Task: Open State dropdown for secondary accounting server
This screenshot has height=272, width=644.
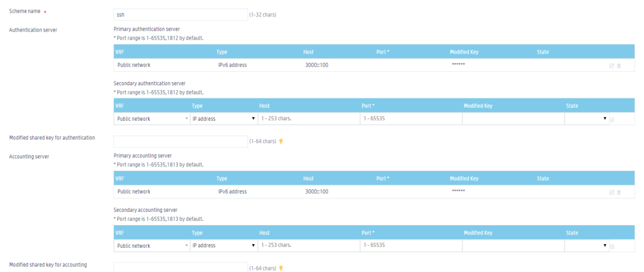Action: click(x=587, y=246)
